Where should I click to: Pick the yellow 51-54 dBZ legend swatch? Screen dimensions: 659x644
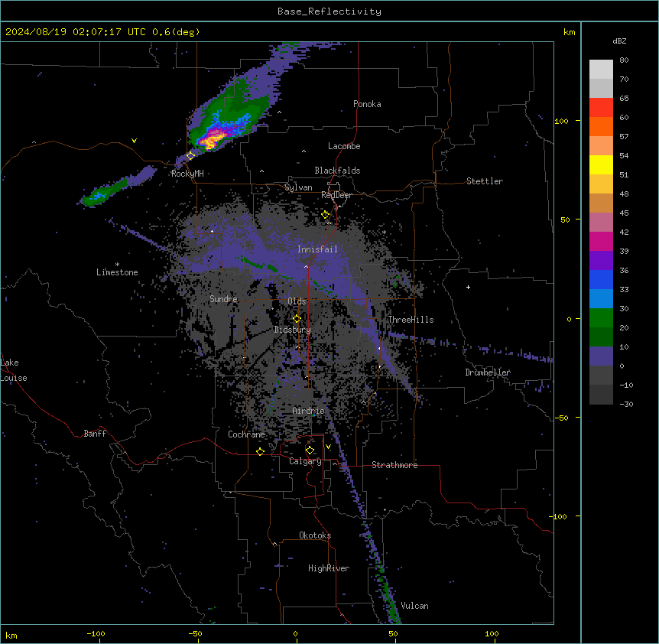[x=601, y=164]
